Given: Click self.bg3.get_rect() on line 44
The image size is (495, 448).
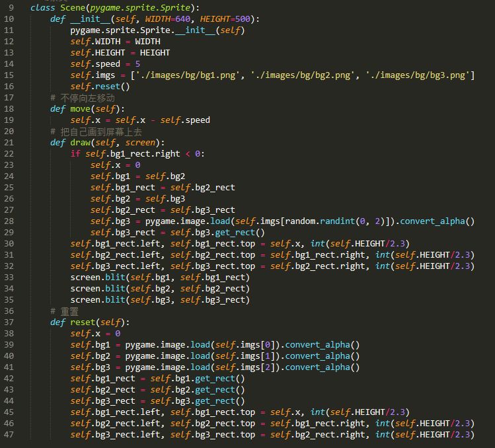Looking at the screenshot, I should (x=198, y=401).
